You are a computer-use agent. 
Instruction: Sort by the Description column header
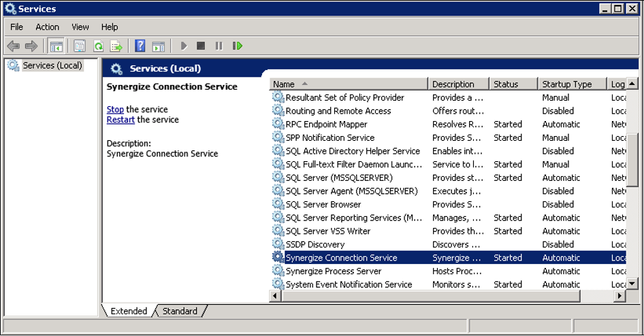(458, 84)
